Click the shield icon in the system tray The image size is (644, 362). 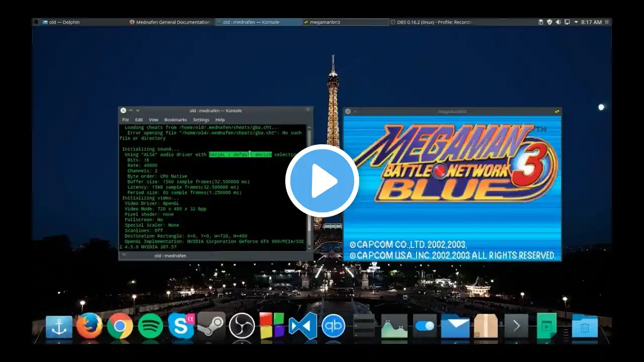549,22
